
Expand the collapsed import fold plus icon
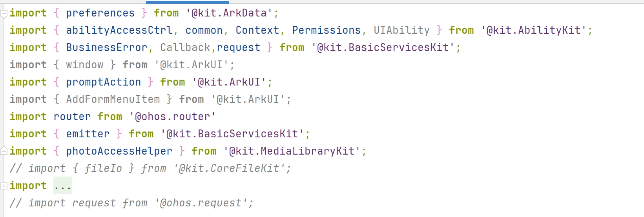[4, 186]
